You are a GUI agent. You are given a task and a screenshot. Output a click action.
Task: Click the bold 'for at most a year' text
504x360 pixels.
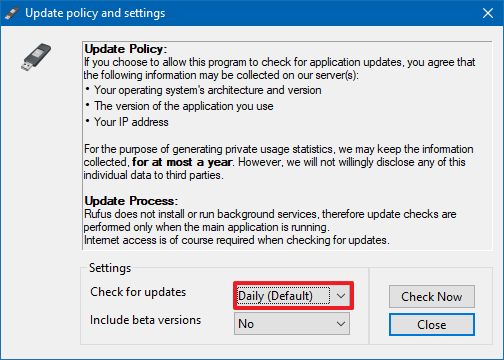pyautogui.click(x=182, y=162)
